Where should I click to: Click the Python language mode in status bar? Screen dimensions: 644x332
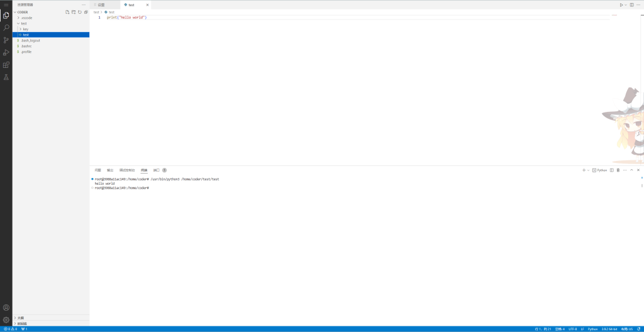point(592,329)
